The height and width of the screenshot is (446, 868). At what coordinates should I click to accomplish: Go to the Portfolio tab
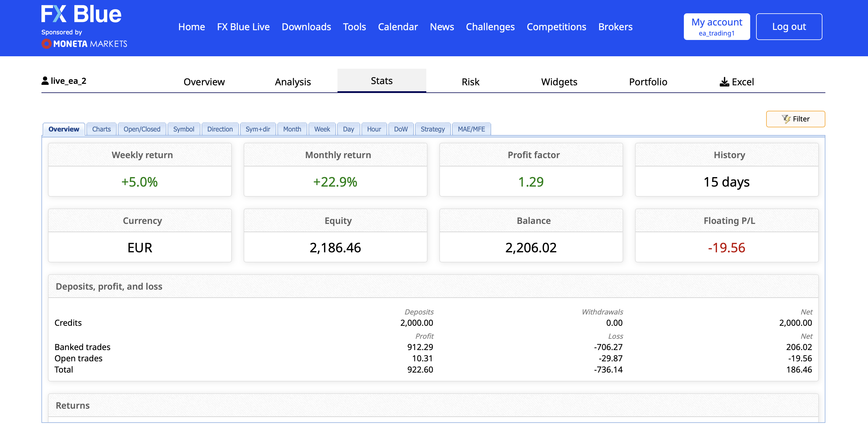[x=648, y=82]
